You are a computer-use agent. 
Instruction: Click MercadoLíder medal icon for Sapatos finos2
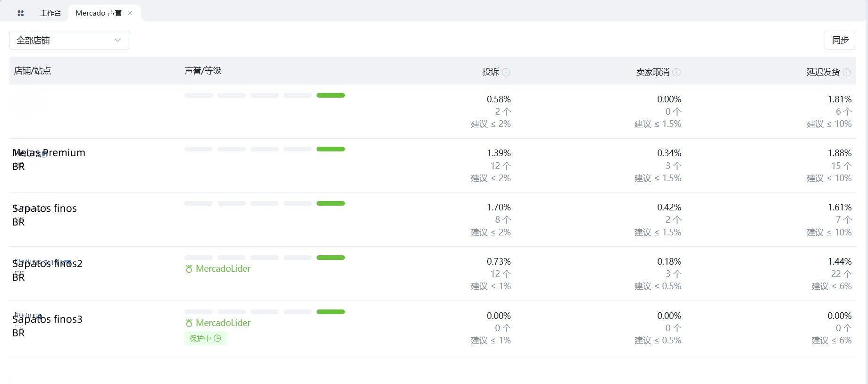point(189,269)
